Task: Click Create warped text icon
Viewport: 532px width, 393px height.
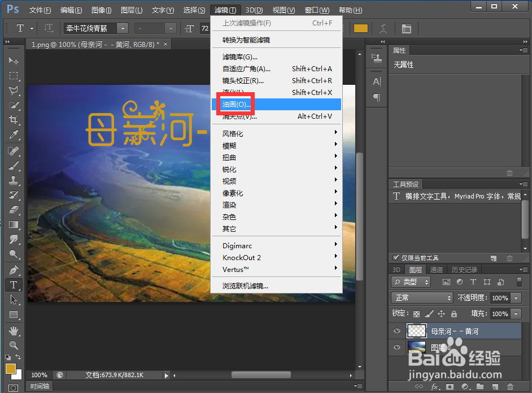Action: pos(383,28)
